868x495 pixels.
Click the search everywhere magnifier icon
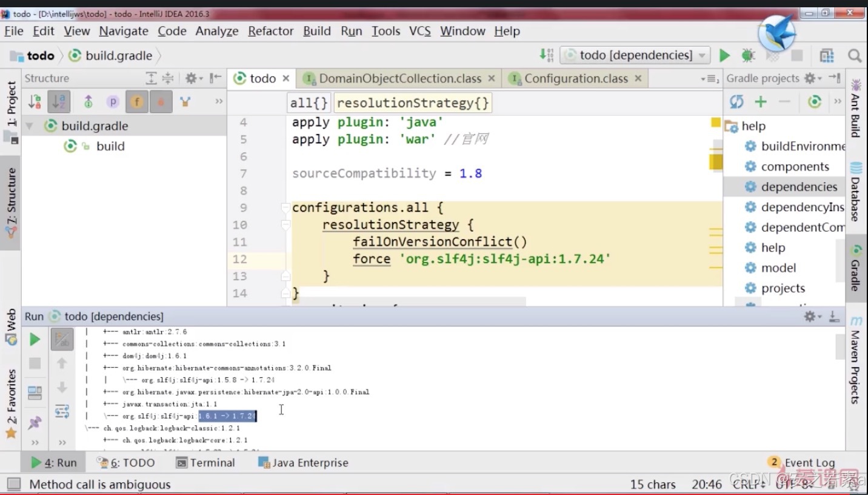[855, 56]
